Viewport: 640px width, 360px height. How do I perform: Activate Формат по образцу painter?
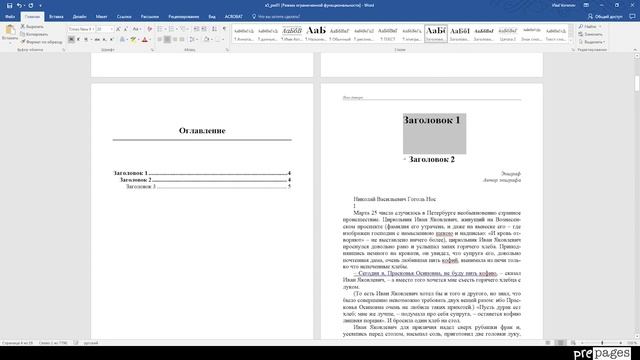pyautogui.click(x=41, y=42)
